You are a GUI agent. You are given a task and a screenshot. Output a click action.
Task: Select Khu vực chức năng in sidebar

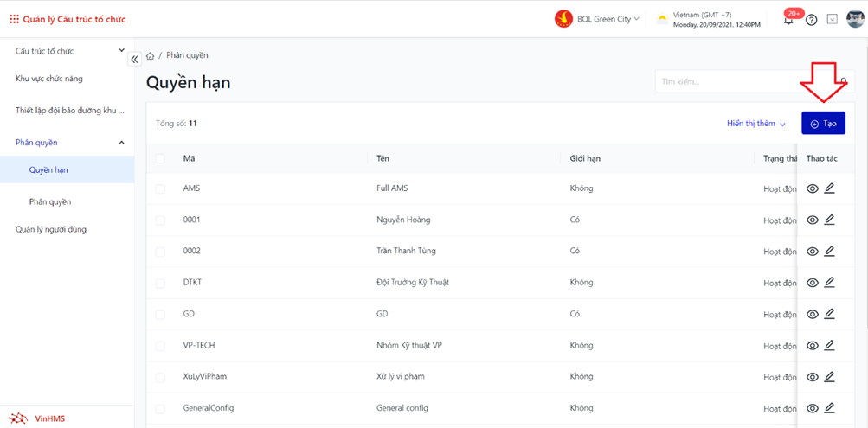point(49,79)
